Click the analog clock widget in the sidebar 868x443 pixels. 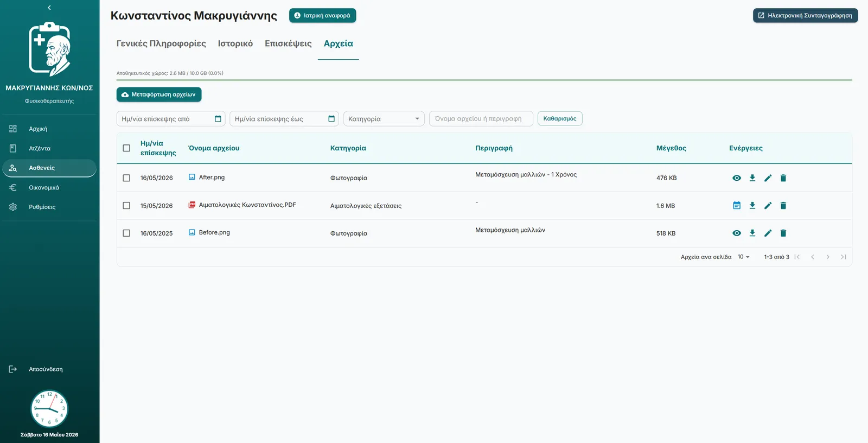tap(49, 409)
